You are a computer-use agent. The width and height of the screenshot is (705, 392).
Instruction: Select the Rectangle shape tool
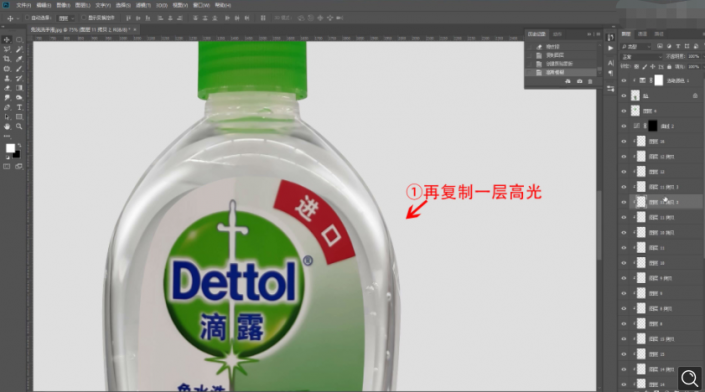(19, 117)
